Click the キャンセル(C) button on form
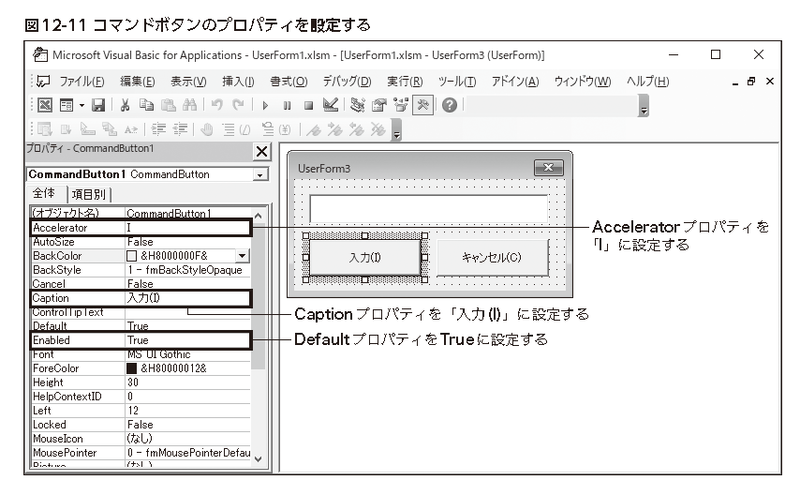Image resolution: width=800 pixels, height=495 pixels. pyautogui.click(x=492, y=257)
